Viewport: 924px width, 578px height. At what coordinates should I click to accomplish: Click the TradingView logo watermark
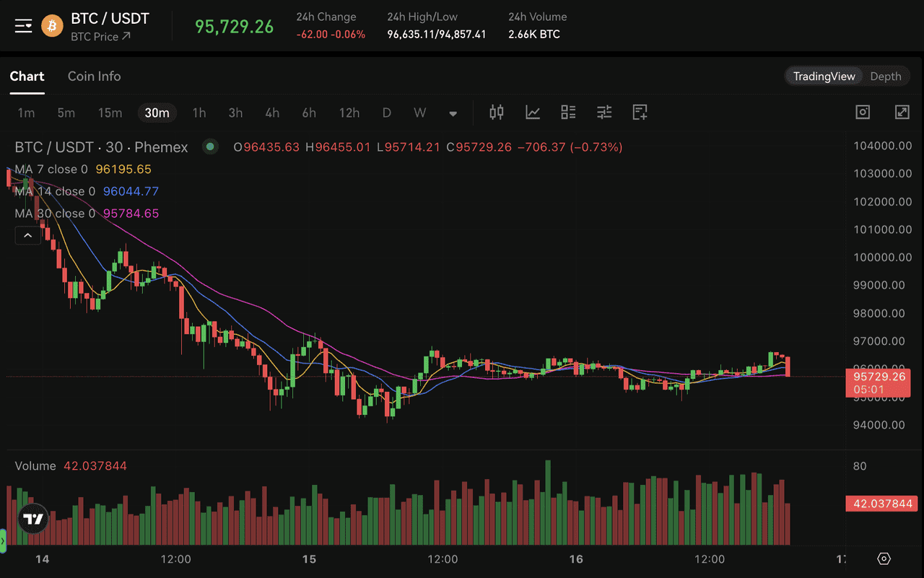coord(32,518)
